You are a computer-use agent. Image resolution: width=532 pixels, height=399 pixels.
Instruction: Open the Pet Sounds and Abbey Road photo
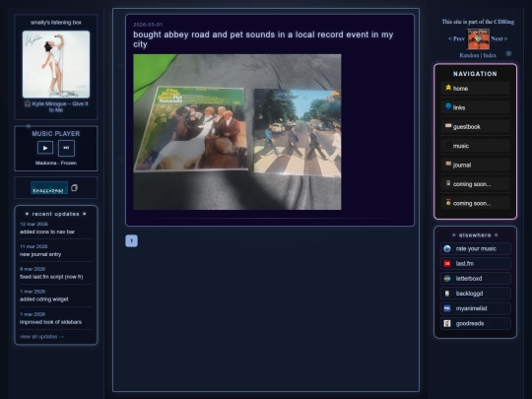click(237, 132)
